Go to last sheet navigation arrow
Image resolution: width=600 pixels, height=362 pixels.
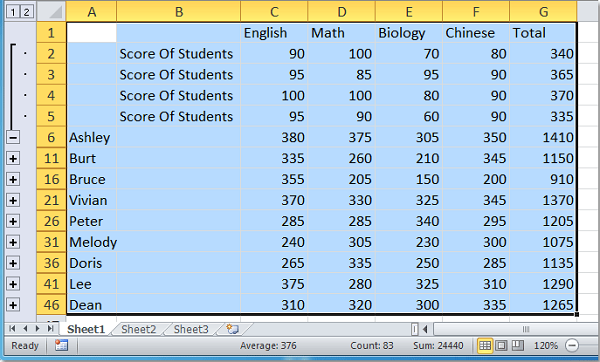pyautogui.click(x=50, y=328)
